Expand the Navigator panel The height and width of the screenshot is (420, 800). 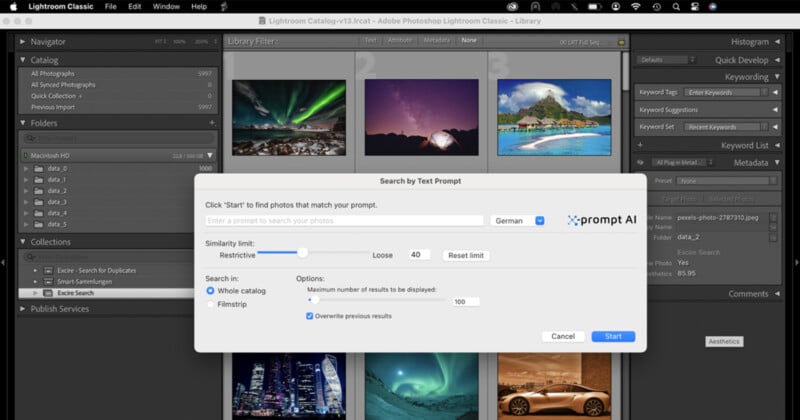[22, 41]
